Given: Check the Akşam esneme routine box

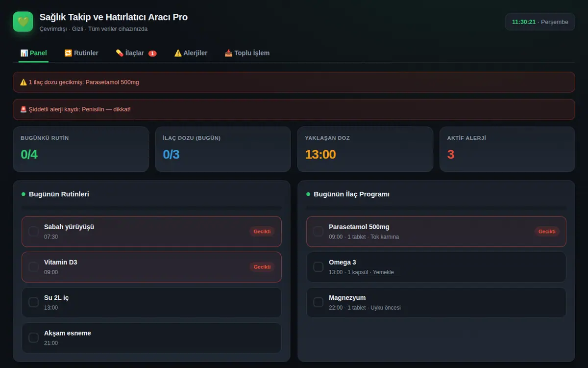Looking at the screenshot, I should [x=33, y=338].
